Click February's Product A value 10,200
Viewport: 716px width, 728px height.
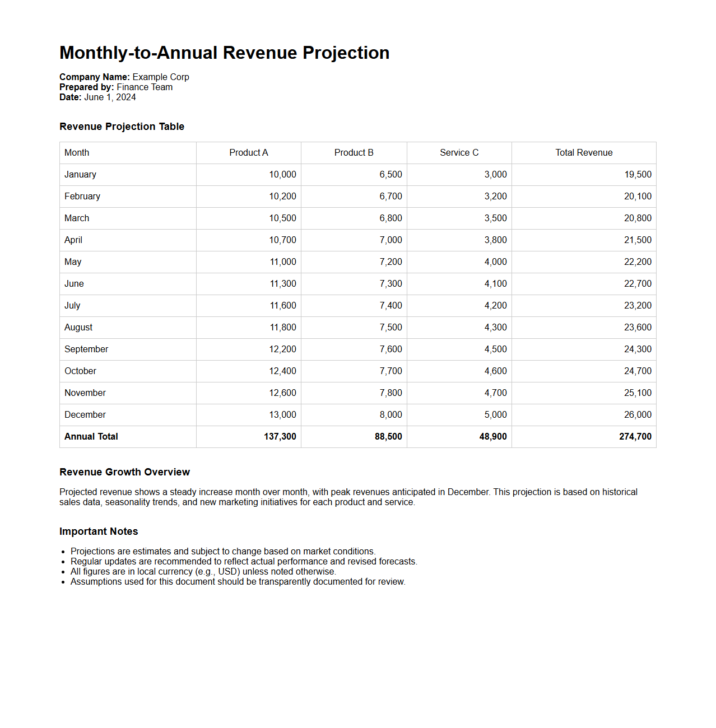pyautogui.click(x=282, y=197)
